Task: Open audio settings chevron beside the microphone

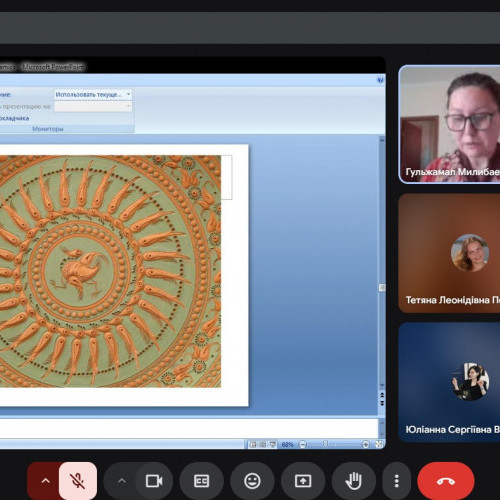Action: pyautogui.click(x=45, y=481)
